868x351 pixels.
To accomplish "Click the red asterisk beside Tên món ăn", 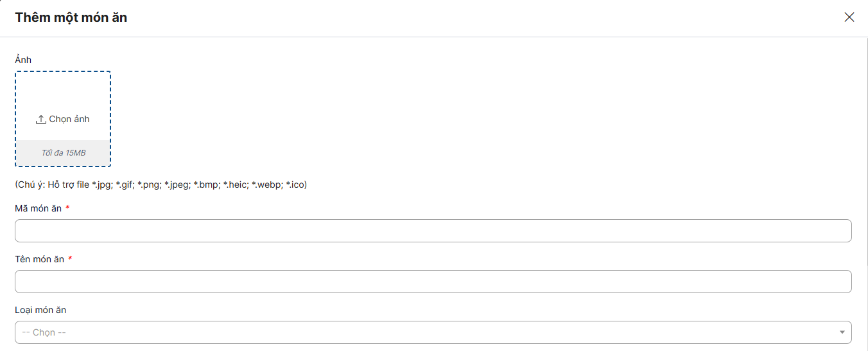I will pos(70,259).
